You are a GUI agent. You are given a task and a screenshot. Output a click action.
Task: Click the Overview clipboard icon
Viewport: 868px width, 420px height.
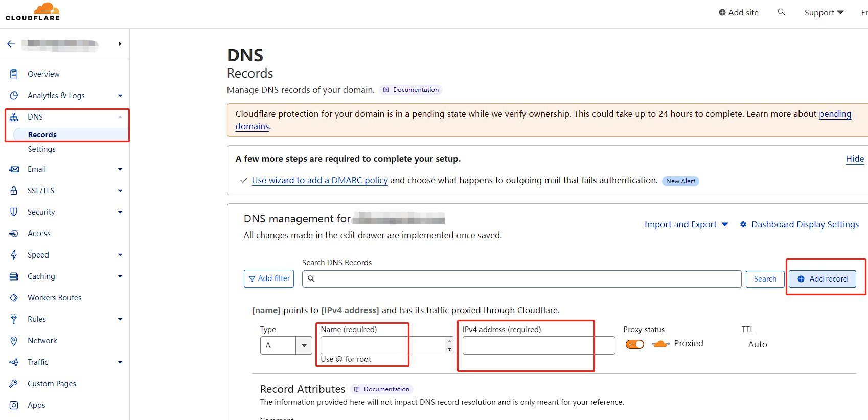(14, 74)
